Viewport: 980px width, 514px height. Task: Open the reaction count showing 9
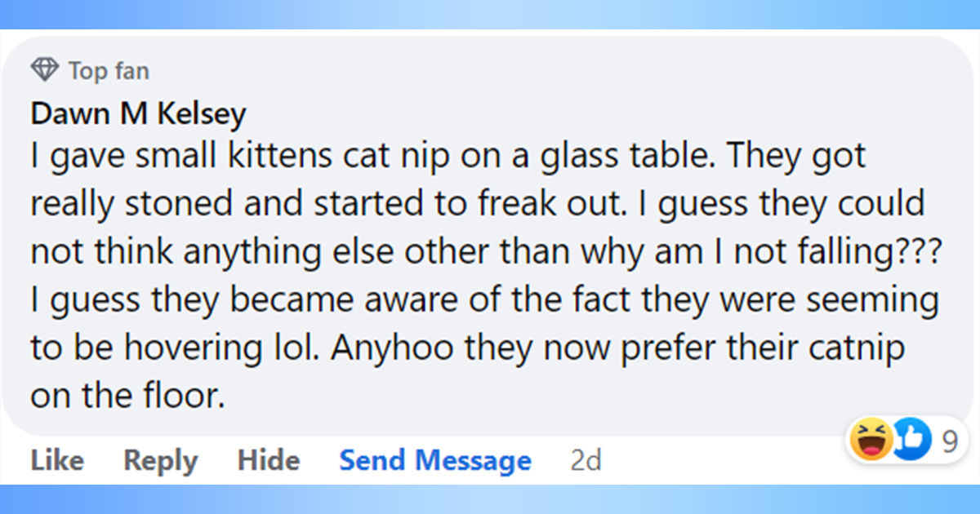949,441
